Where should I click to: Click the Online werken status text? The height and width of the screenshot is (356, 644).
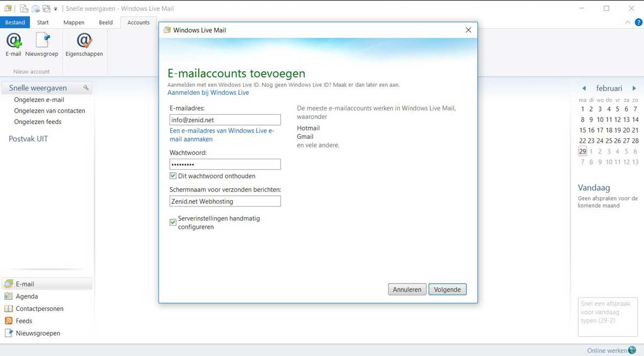point(607,351)
